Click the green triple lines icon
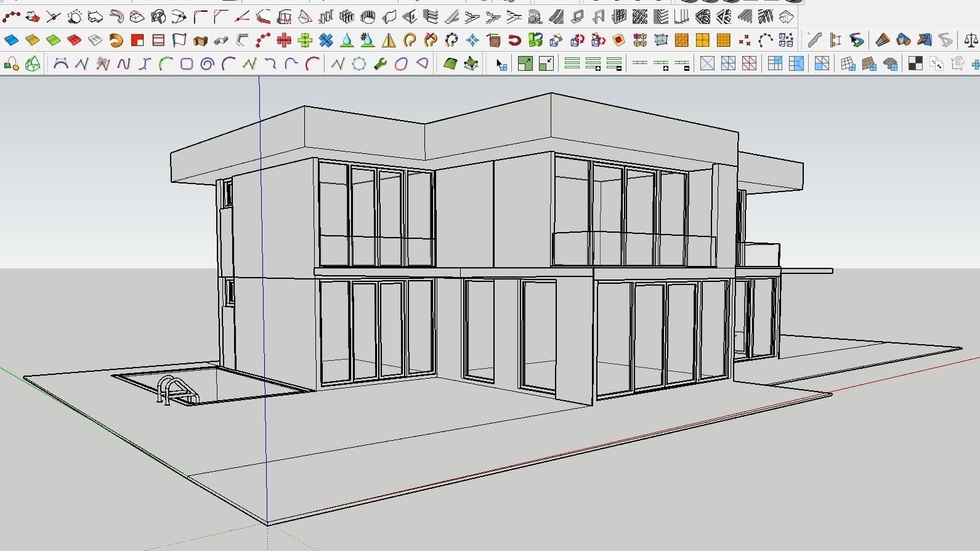This screenshot has height=551, width=980. pos(572,63)
